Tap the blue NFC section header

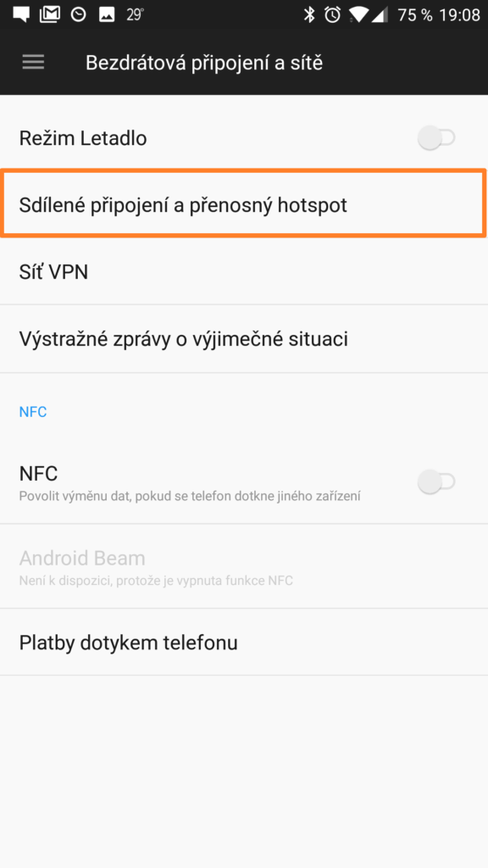[33, 412]
